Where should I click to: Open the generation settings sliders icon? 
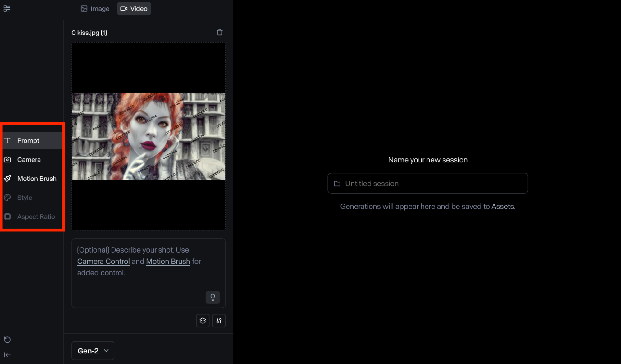tap(219, 321)
